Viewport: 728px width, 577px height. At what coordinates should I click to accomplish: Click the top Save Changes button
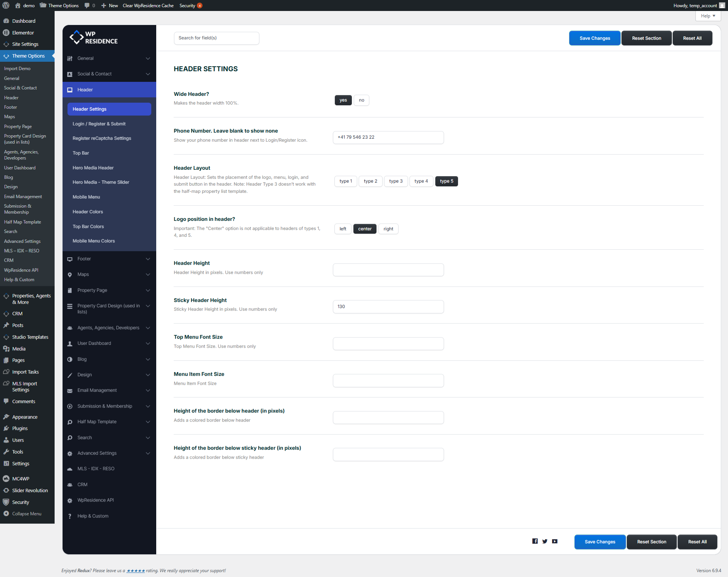tap(594, 38)
